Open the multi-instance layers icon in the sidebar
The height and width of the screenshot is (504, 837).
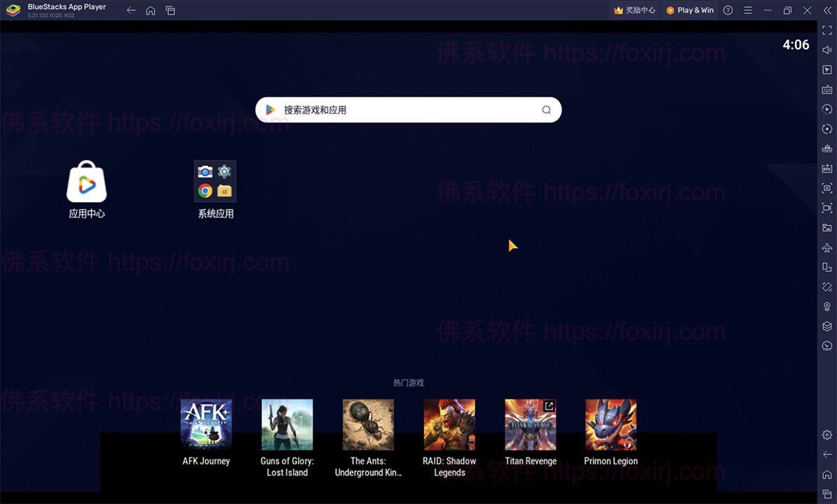point(827,326)
